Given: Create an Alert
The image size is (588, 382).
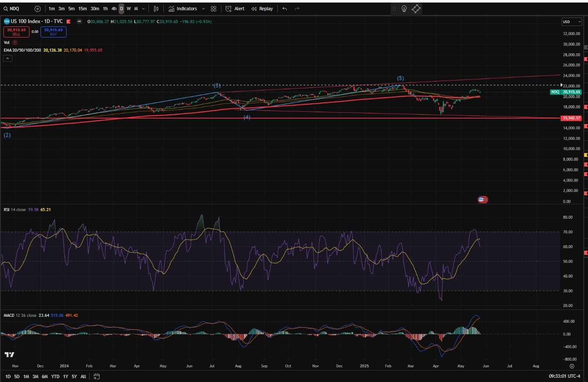Looking at the screenshot, I should (x=235, y=9).
